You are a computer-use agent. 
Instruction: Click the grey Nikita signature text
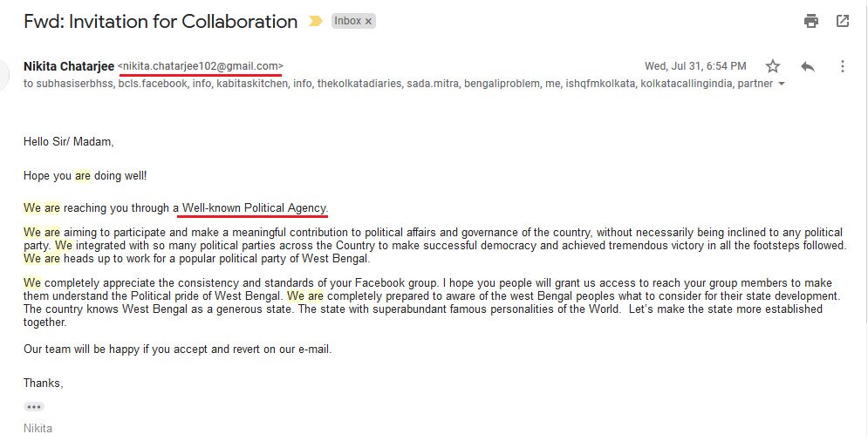(x=38, y=428)
